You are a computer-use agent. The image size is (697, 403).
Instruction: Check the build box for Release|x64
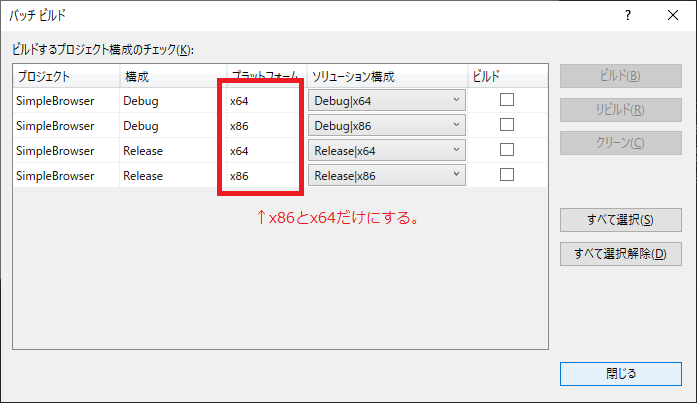[507, 150]
